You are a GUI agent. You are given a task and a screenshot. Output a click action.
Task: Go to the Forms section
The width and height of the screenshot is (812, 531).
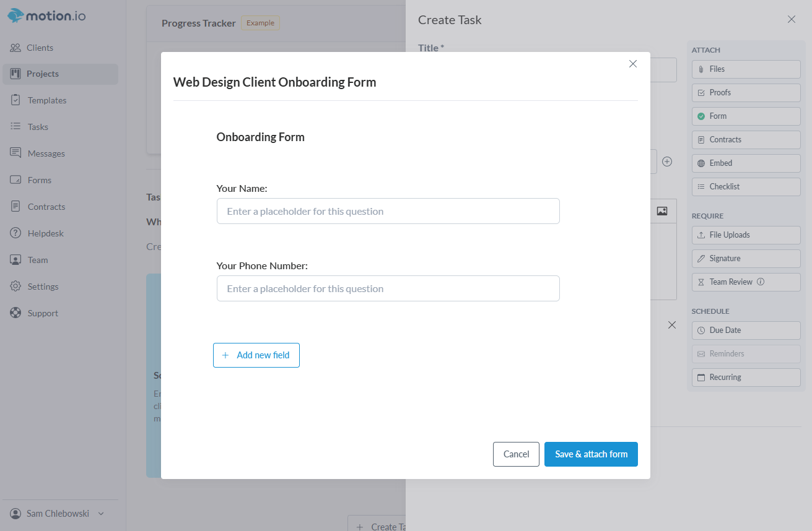tap(39, 180)
